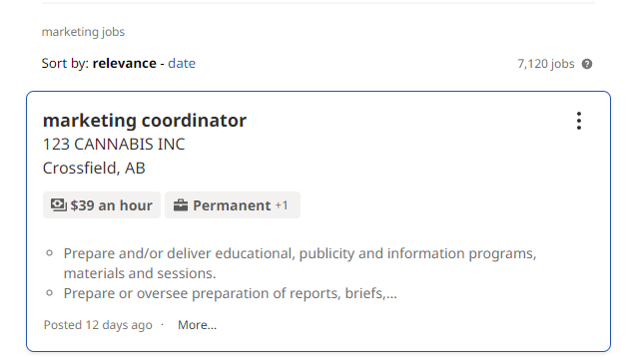The image size is (627, 364).
Task: Open the three-dot menu on job card
Action: pos(579,121)
